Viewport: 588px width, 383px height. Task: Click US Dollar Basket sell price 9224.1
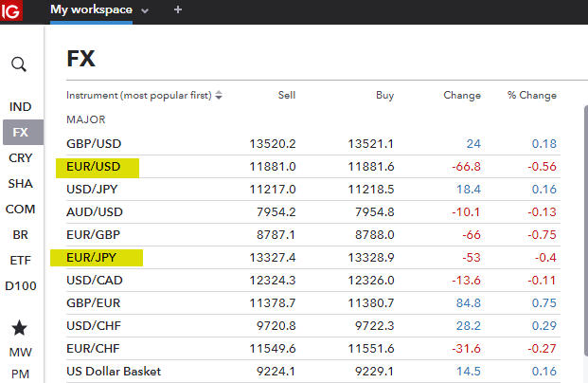pyautogui.click(x=276, y=372)
